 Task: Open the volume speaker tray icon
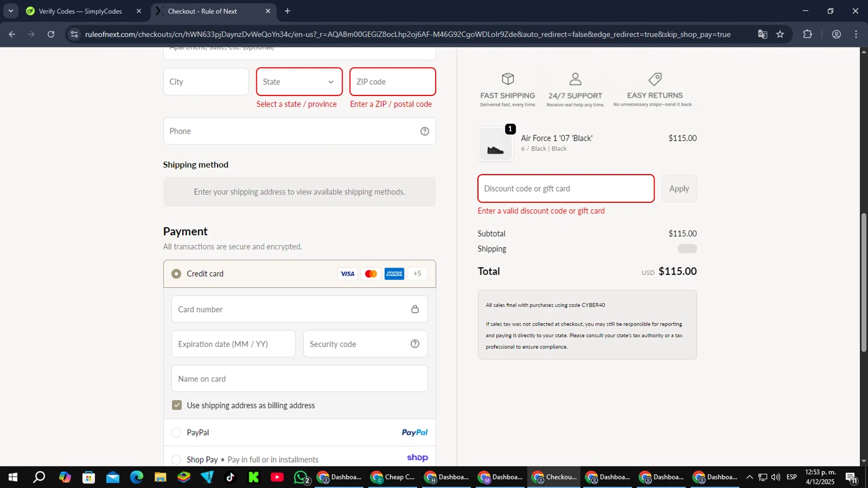pos(775,477)
